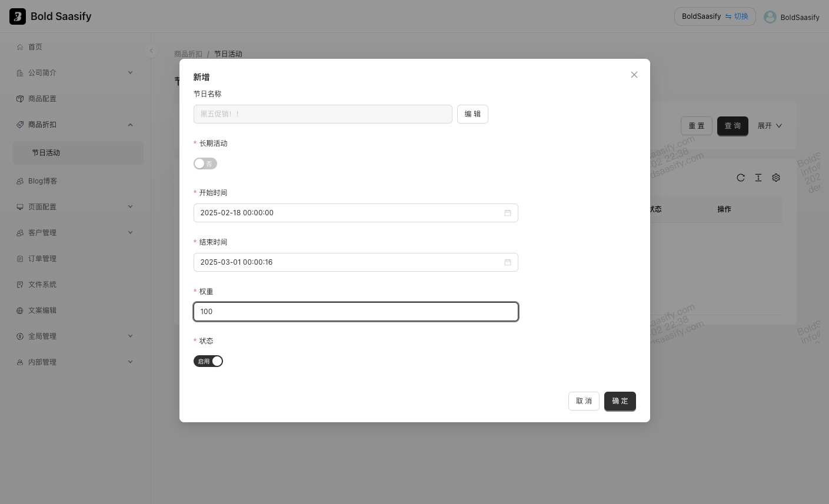The height and width of the screenshot is (504, 829).
Task: Click the 文件系统 sidebar icon
Action: pyautogui.click(x=20, y=285)
